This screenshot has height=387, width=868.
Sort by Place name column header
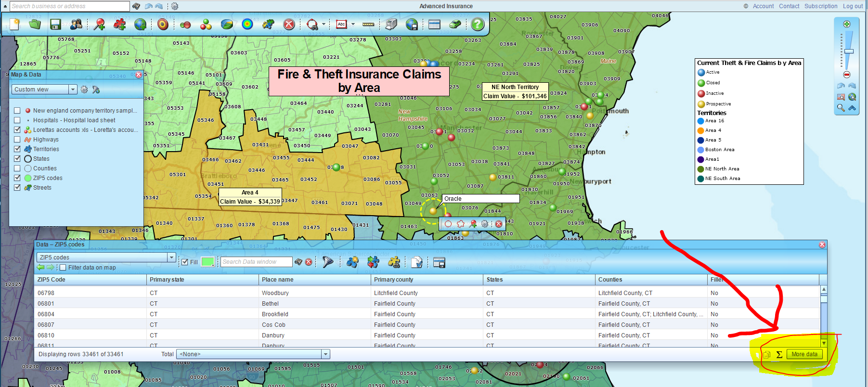coord(315,280)
